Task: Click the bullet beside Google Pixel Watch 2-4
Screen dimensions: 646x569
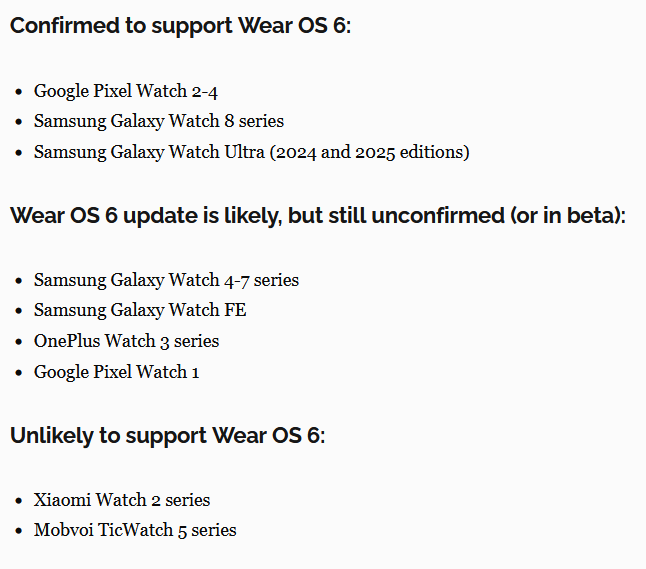Action: [x=19, y=92]
